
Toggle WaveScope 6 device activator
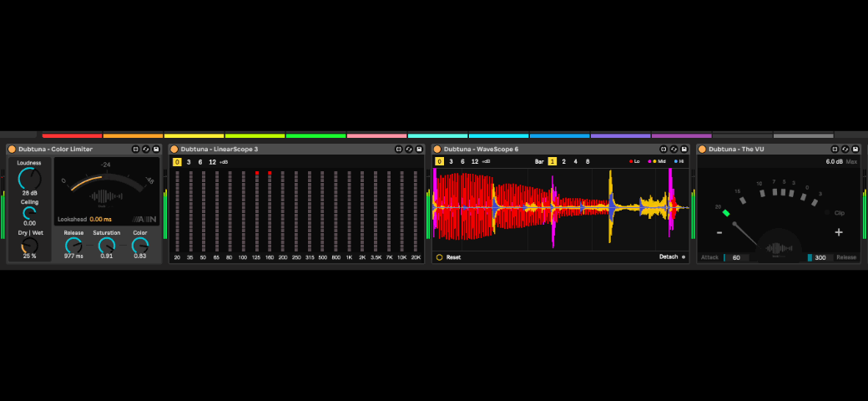coord(437,149)
